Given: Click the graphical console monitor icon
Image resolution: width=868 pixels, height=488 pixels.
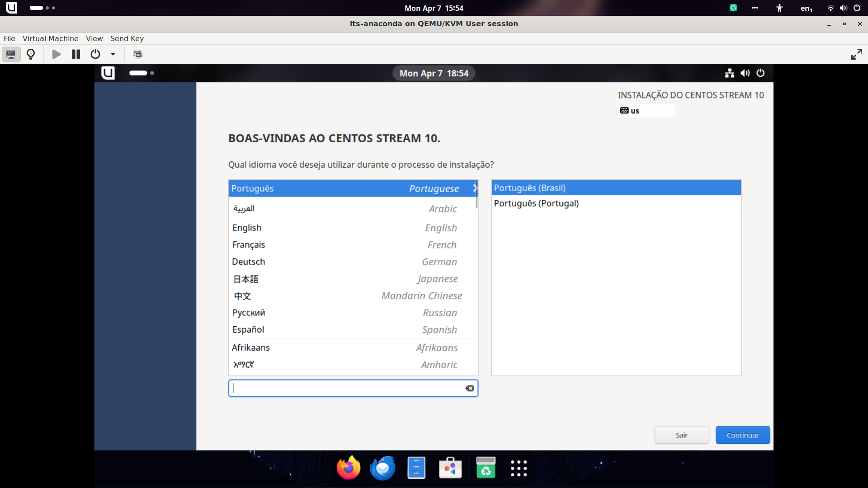Looking at the screenshot, I should 11,54.
